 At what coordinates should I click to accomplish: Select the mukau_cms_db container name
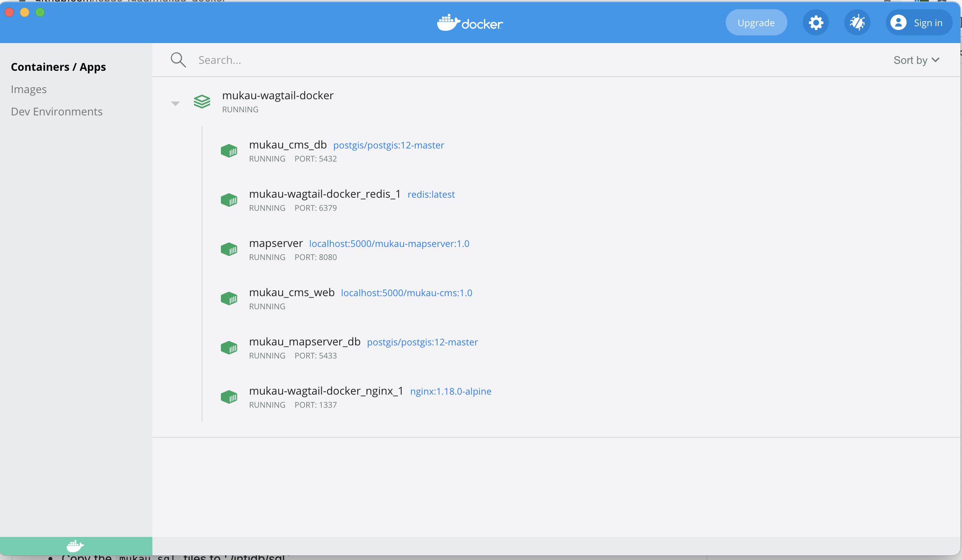coord(288,145)
